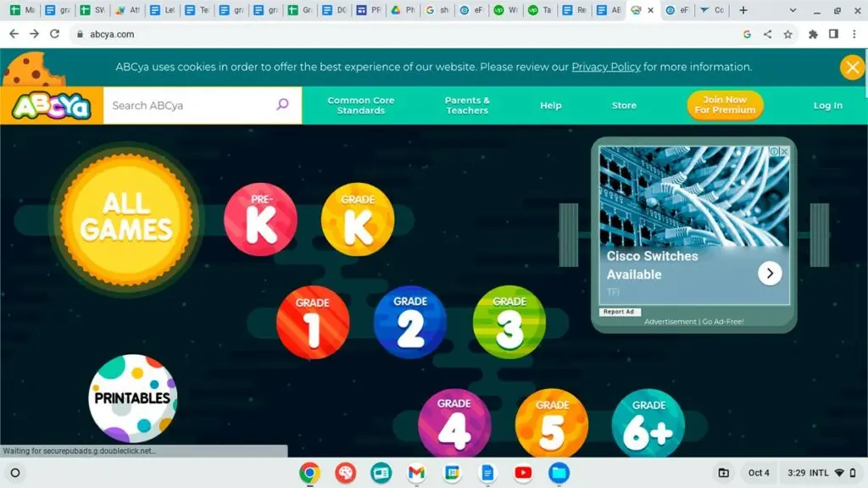Choose the Grade 2 circle
This screenshot has height=488, width=868.
click(x=410, y=322)
